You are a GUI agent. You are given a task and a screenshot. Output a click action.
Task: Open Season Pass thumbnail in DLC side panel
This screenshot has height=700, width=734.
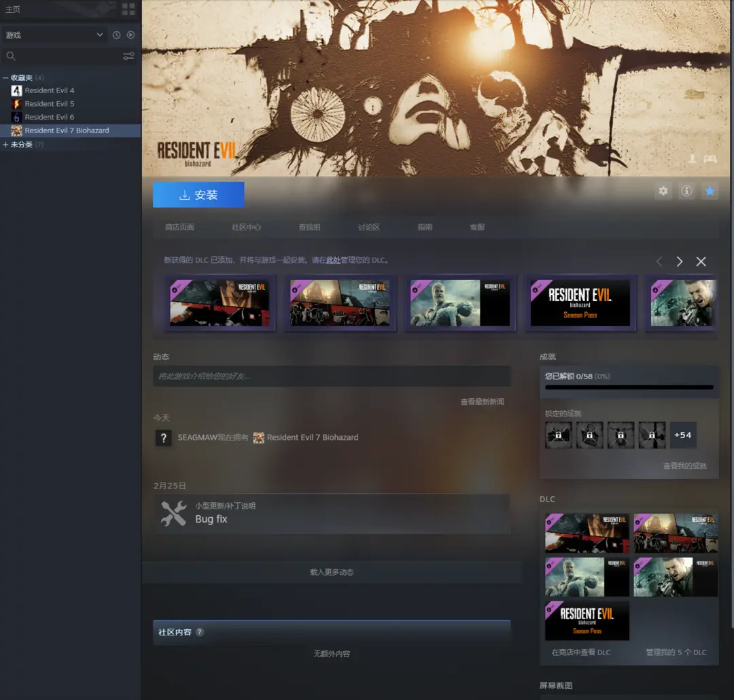pyautogui.click(x=587, y=620)
